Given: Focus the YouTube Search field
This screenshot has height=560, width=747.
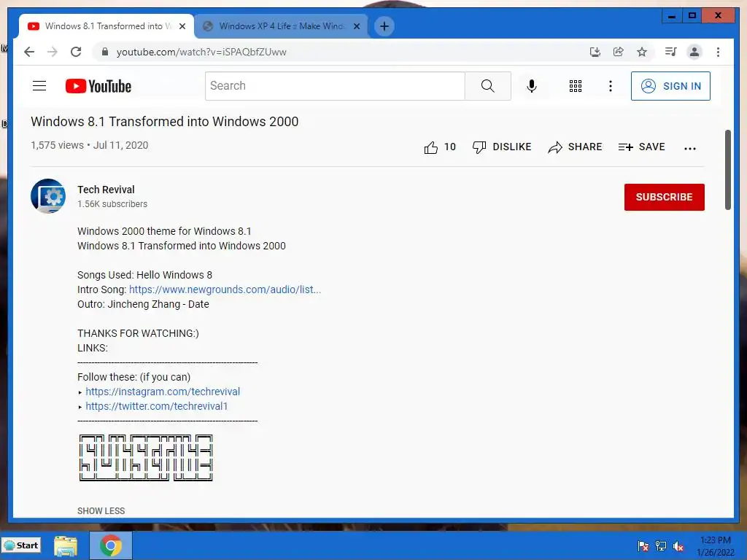Looking at the screenshot, I should click(335, 86).
